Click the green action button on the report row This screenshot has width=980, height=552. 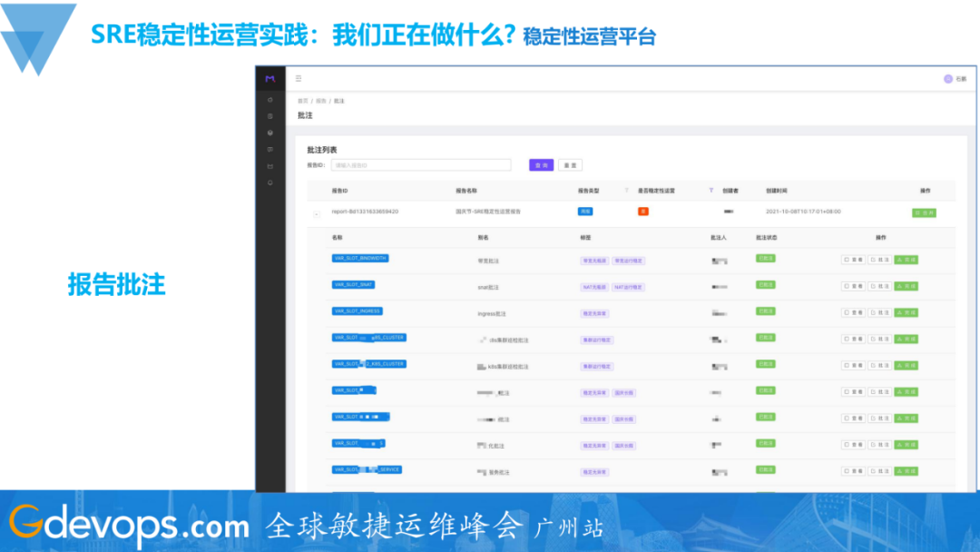point(924,212)
